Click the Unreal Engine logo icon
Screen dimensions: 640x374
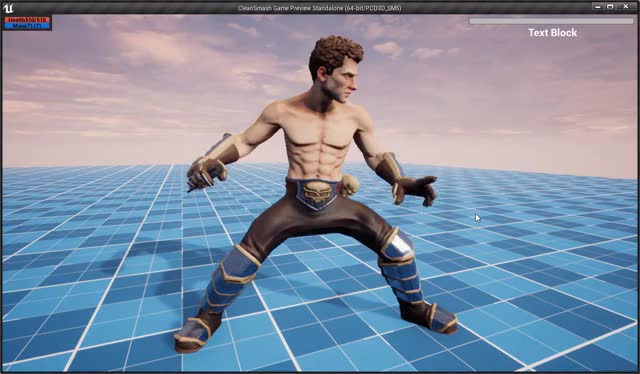pyautogui.click(x=8, y=7)
